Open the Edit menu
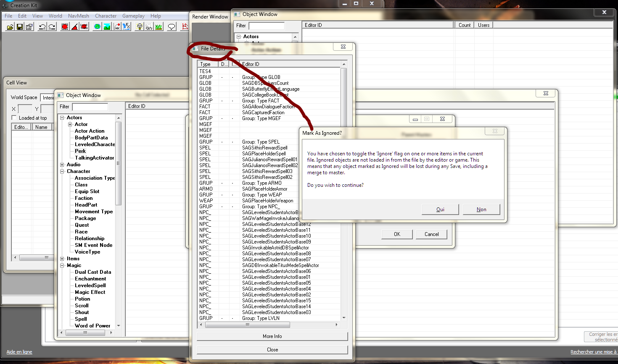 point(22,16)
